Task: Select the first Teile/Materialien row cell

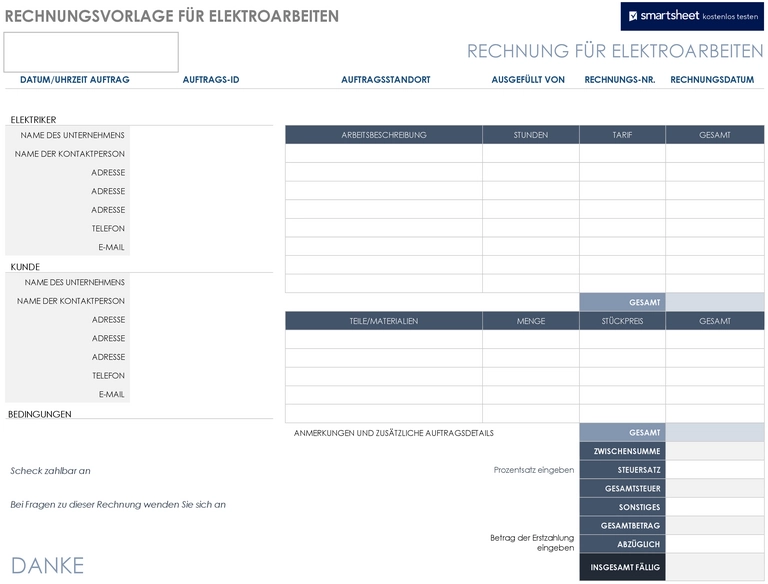Action: tap(384, 339)
